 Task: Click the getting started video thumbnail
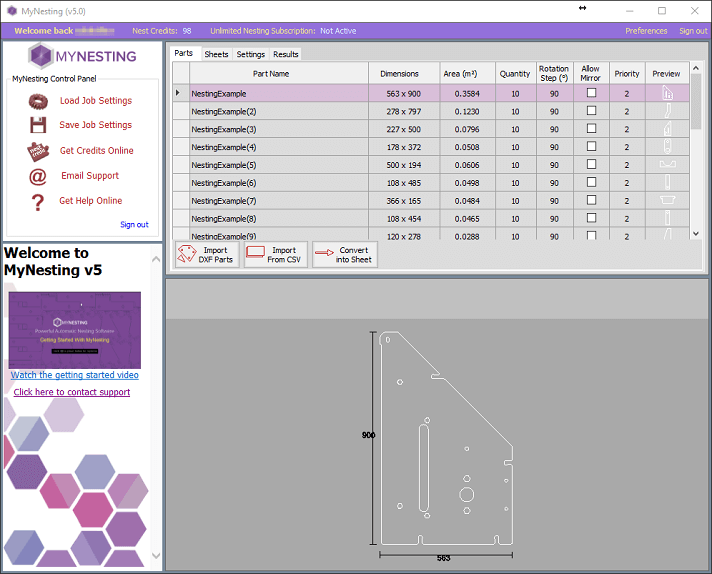tap(74, 330)
